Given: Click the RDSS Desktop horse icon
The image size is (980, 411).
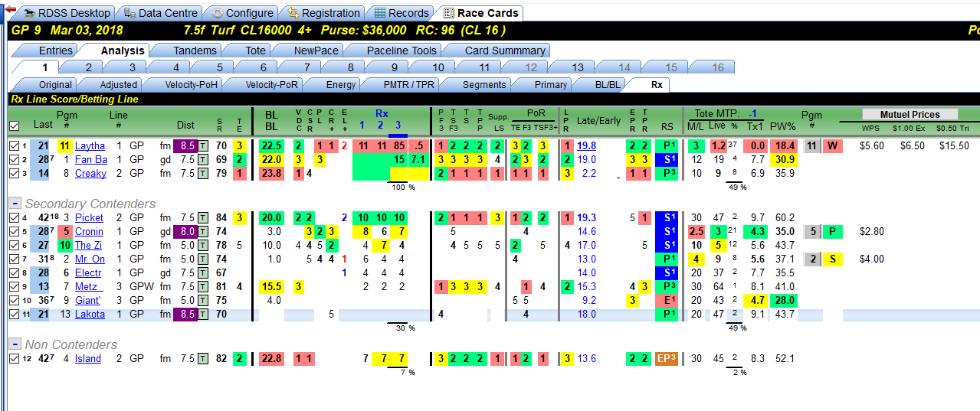Looking at the screenshot, I should click(x=29, y=13).
